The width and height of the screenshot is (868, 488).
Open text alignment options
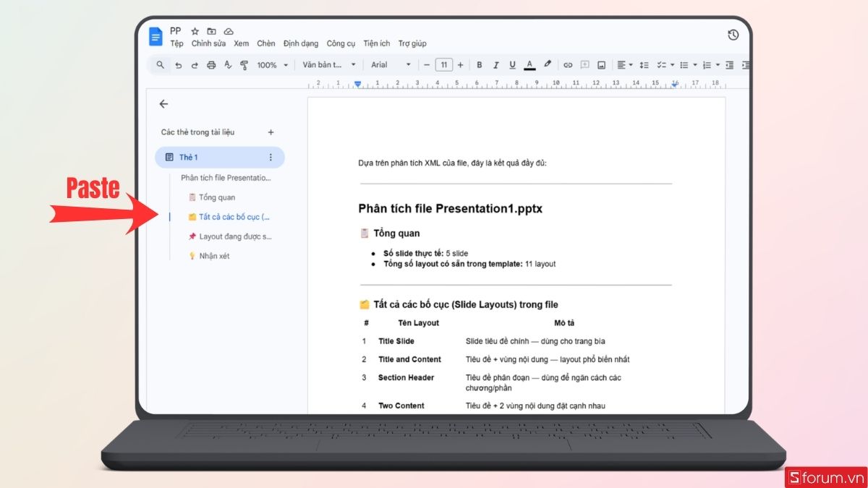tap(624, 65)
